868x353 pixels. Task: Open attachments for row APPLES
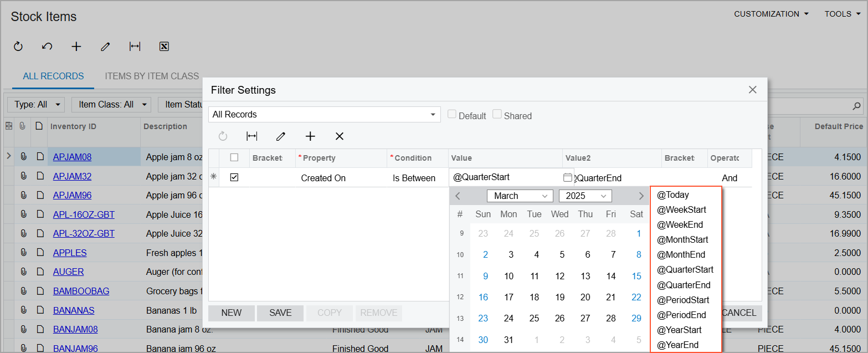[23, 253]
